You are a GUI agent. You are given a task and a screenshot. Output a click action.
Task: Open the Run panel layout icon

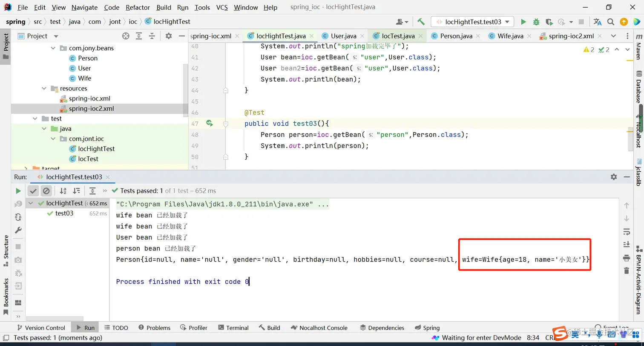click(x=18, y=303)
